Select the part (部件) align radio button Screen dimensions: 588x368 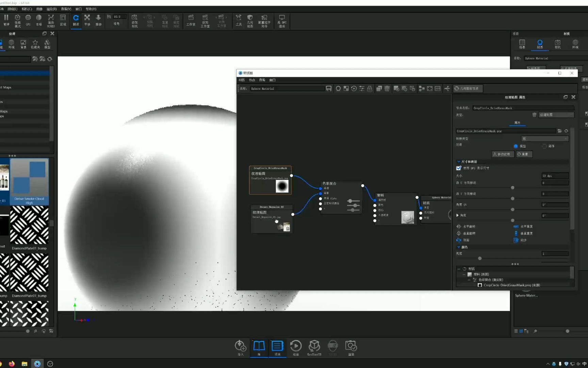tap(544, 146)
